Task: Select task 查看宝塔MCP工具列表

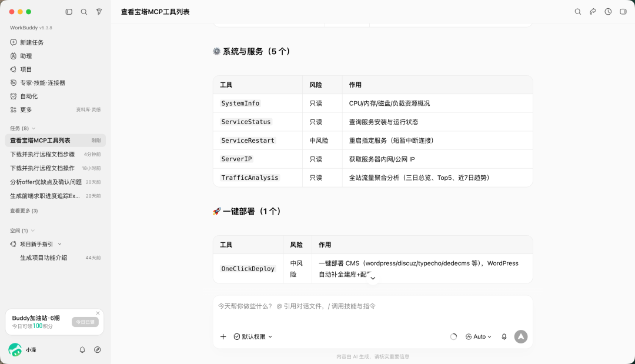Action: [55, 141]
